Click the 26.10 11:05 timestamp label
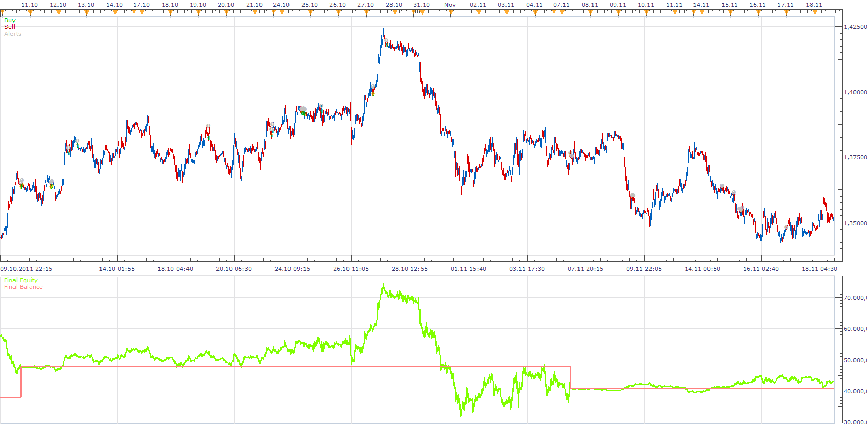 pos(351,269)
